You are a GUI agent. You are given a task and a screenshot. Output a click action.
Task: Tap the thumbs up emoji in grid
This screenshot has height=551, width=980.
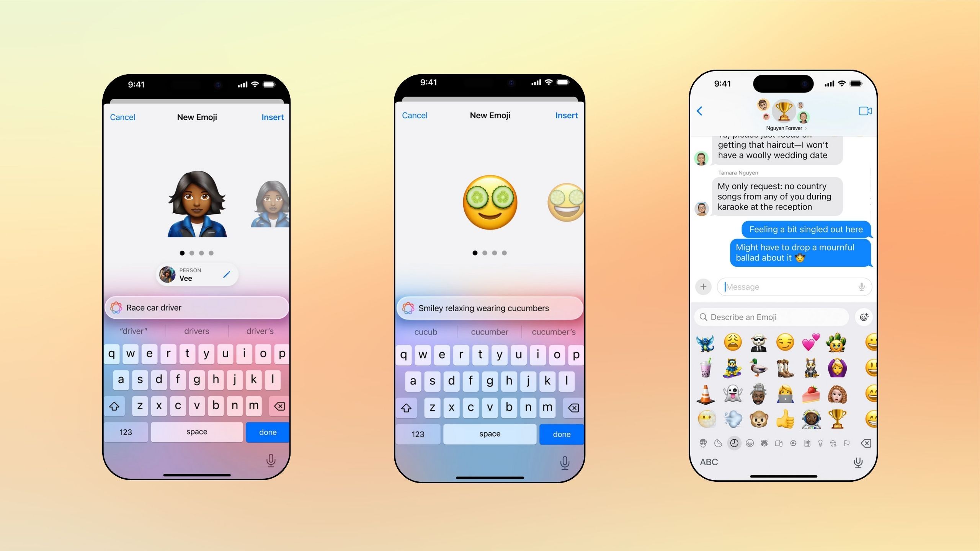(784, 420)
